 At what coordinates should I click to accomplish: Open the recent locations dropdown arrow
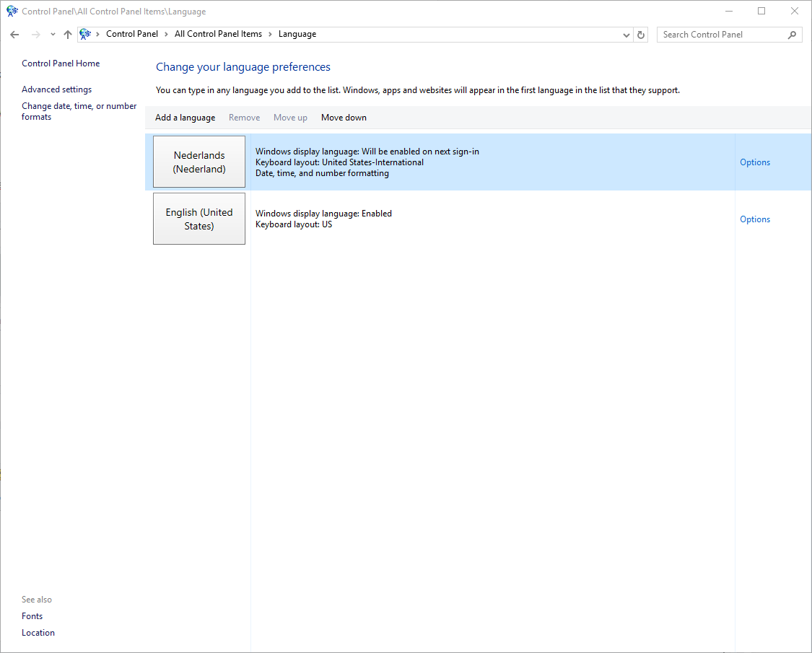[x=53, y=35]
